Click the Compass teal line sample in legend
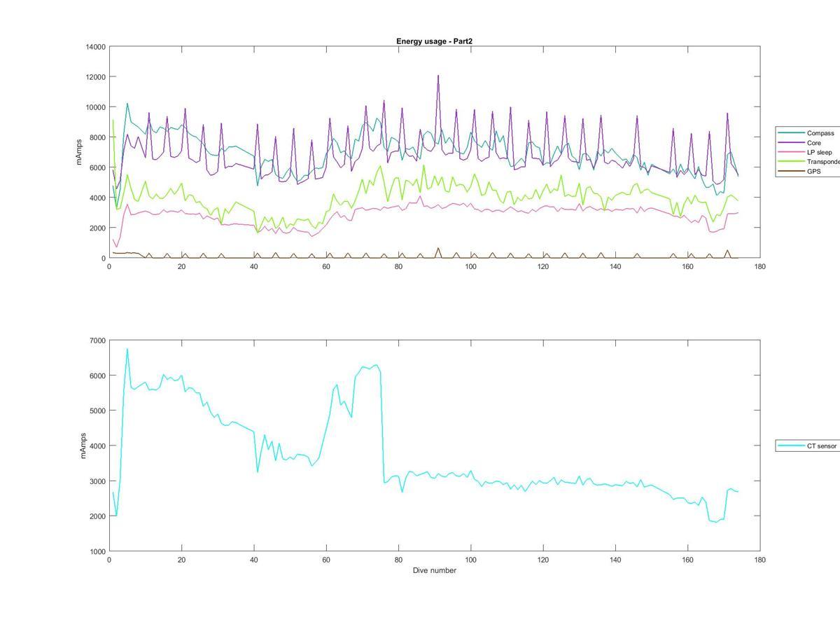The height and width of the screenshot is (620, 840). click(791, 133)
